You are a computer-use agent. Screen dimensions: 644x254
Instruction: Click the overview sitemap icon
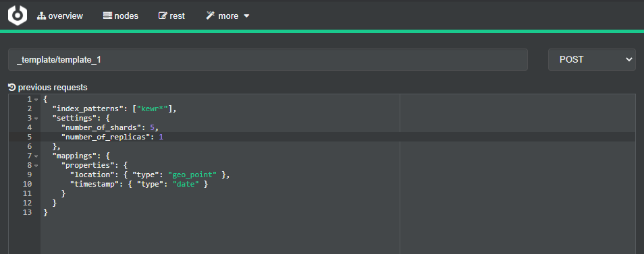tap(41, 16)
